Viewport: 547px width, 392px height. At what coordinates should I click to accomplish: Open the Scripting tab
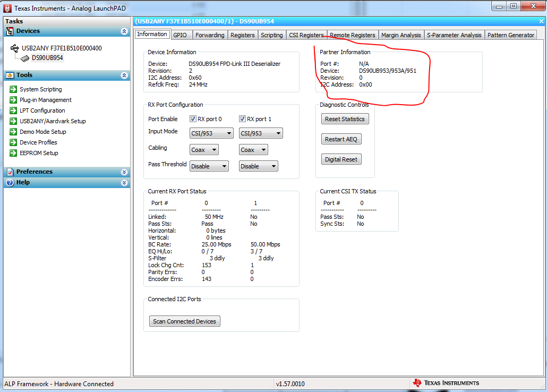272,35
